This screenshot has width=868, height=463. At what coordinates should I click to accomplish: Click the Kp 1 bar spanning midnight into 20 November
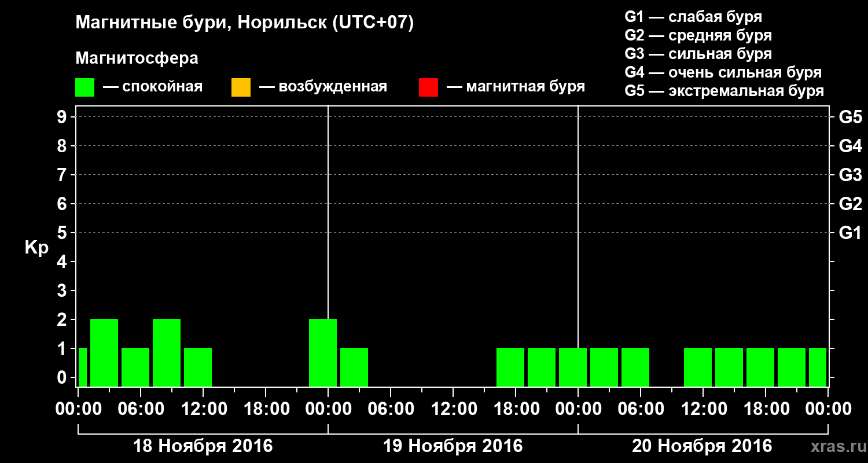573,367
